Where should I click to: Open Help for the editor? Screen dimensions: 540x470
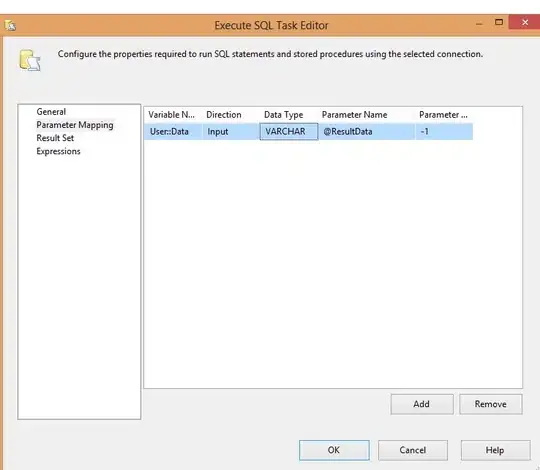coord(495,450)
